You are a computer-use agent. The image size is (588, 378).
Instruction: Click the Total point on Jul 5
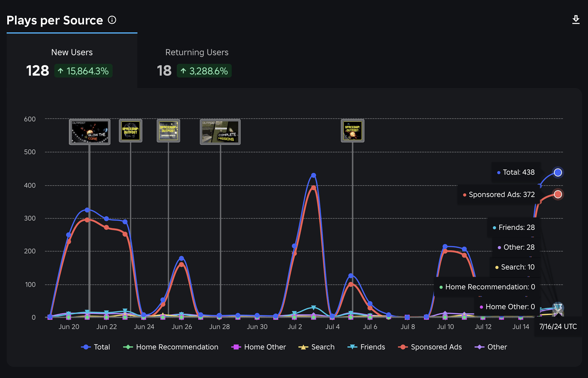point(351,276)
